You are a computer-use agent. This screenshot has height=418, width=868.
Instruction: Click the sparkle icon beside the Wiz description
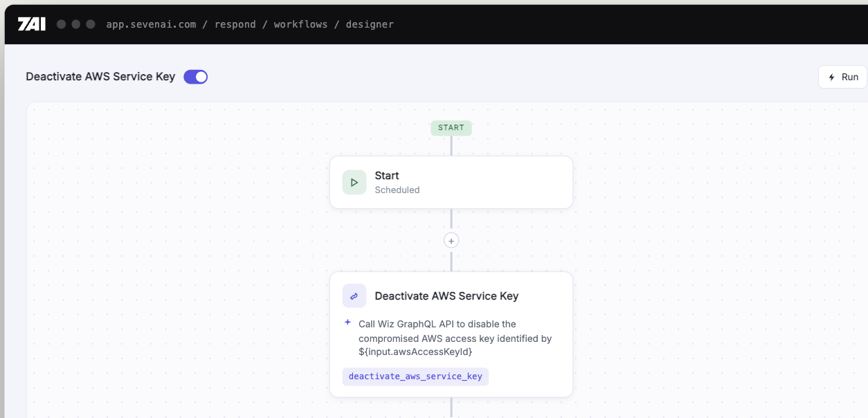(x=348, y=322)
